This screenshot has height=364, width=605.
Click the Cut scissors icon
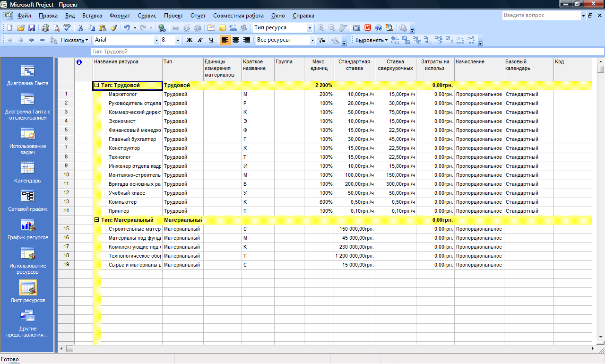(x=81, y=28)
